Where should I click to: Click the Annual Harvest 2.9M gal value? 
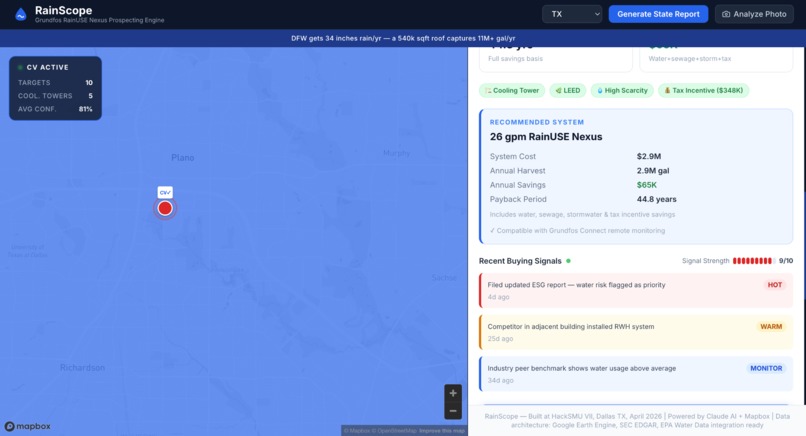tap(653, 171)
